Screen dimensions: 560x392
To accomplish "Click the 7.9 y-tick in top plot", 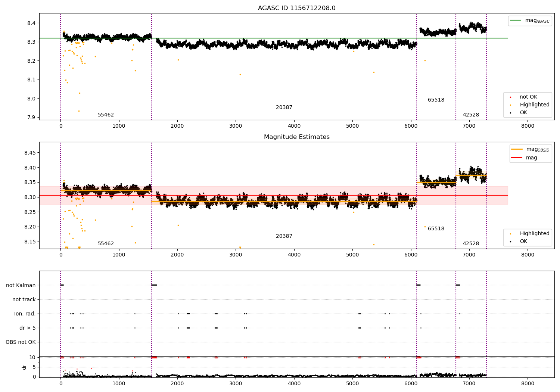I will (32, 118).
